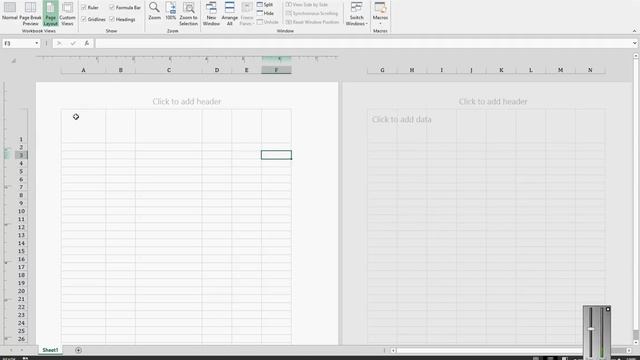Open Switch Windows dropdown
This screenshot has height=360, width=640.
click(x=356, y=13)
